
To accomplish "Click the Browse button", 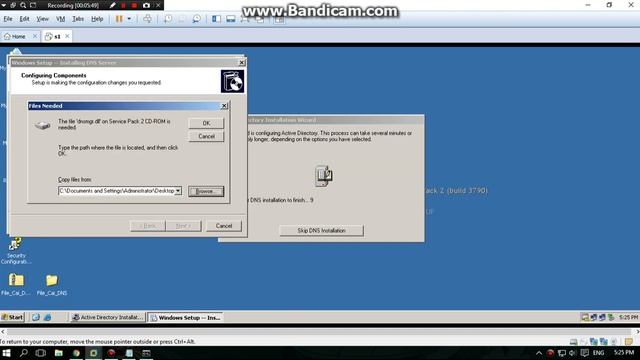I will 206,191.
